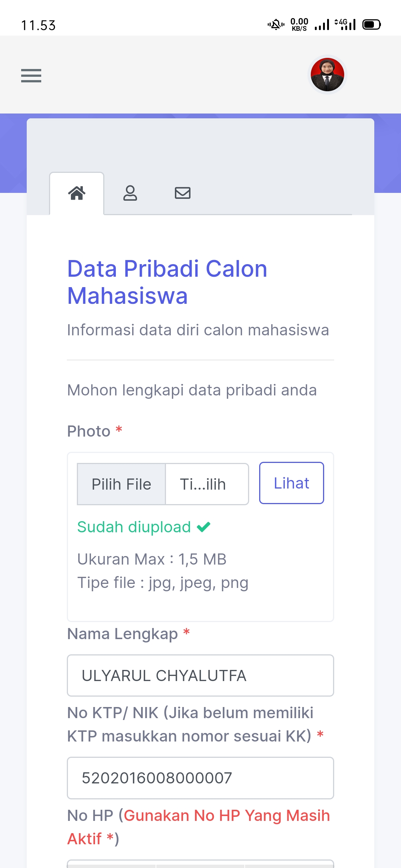The image size is (401, 868).
Task: Tap the 4G signal indicator icon
Action: coord(345,24)
